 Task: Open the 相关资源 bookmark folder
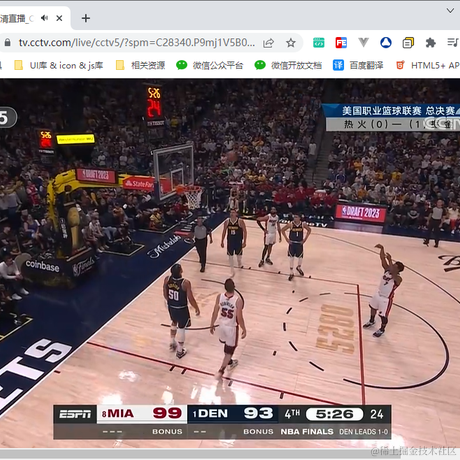pyautogui.click(x=140, y=65)
